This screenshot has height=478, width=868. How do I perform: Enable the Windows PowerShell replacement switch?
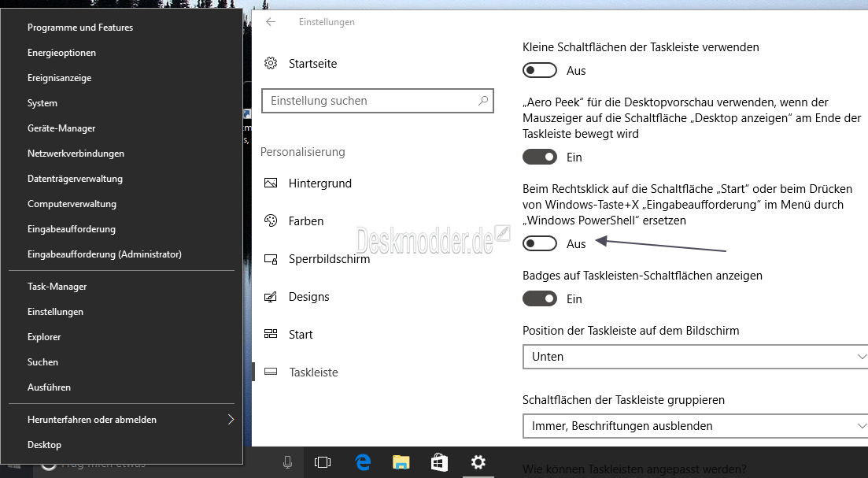pyautogui.click(x=540, y=243)
